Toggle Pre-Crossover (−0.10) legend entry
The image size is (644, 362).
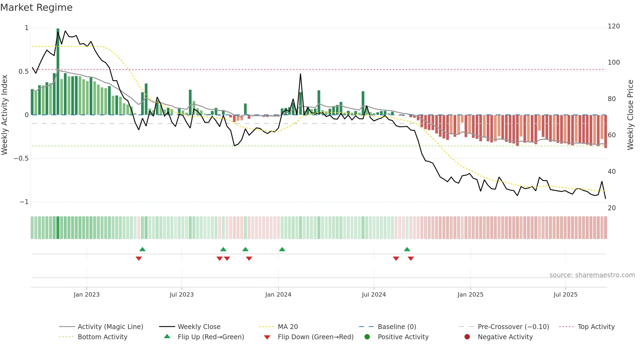coord(504,327)
